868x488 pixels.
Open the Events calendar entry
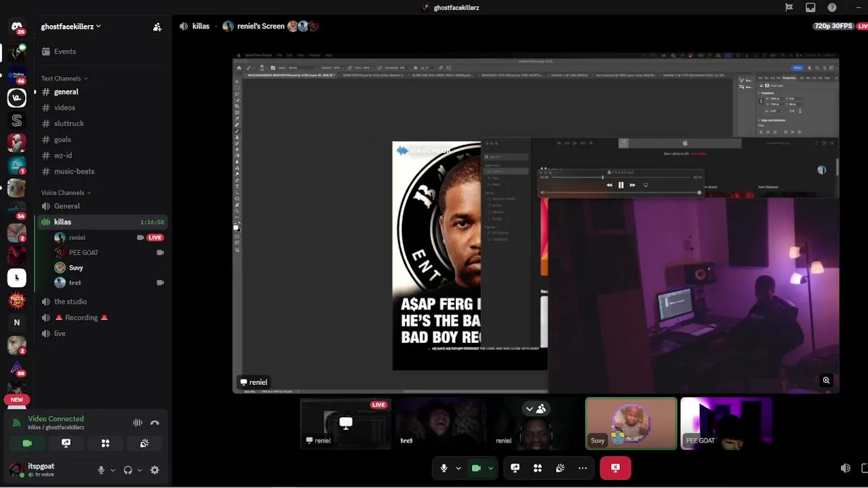point(102,52)
